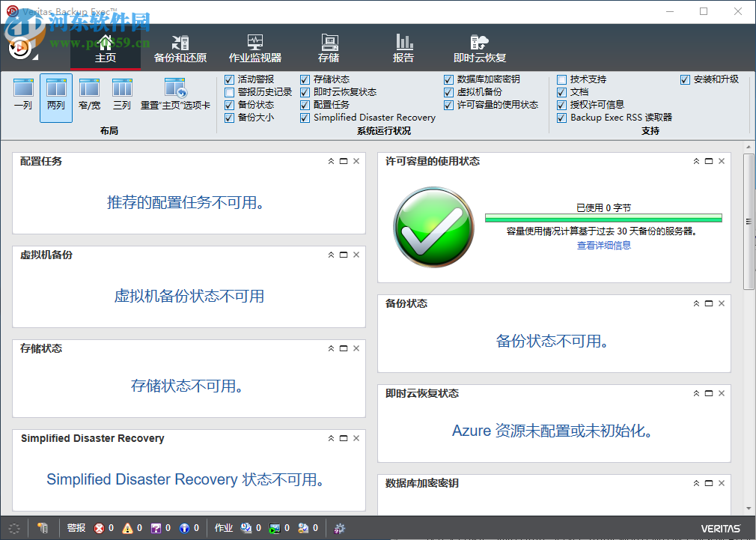Select the 三列 three-column layout icon

coord(120,95)
